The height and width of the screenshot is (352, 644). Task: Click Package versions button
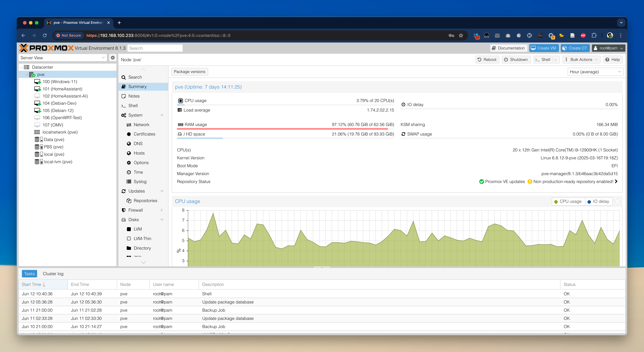coord(189,72)
